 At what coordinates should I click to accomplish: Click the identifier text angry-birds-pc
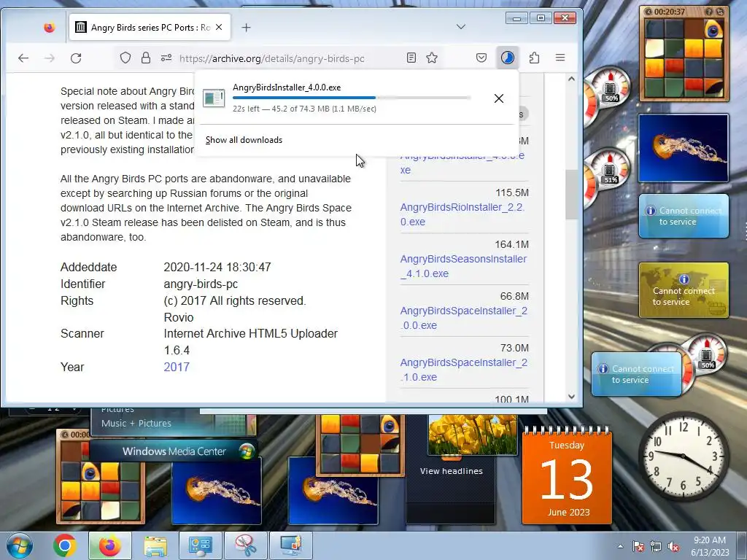click(201, 284)
